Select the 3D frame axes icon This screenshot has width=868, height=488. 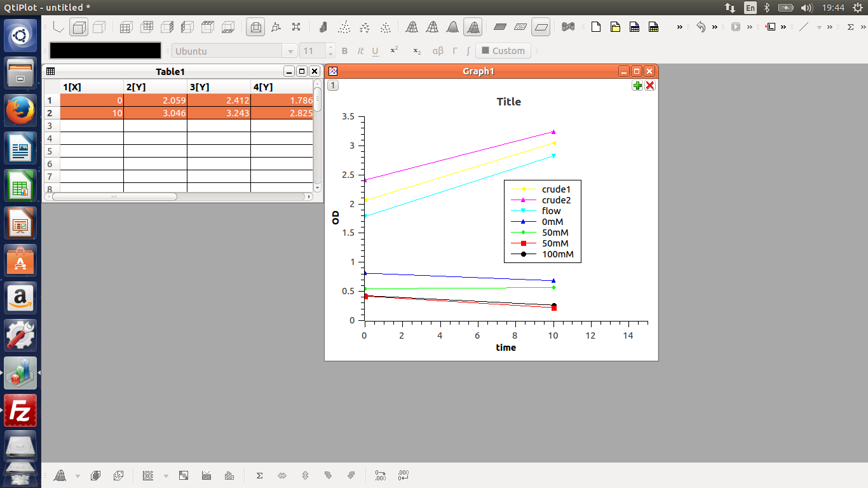point(58,27)
